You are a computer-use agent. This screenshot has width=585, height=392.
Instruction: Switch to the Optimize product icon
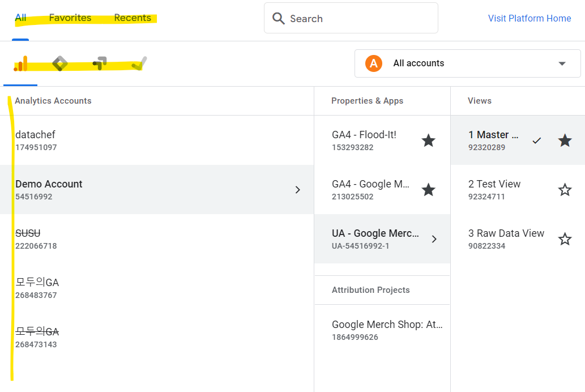click(100, 63)
